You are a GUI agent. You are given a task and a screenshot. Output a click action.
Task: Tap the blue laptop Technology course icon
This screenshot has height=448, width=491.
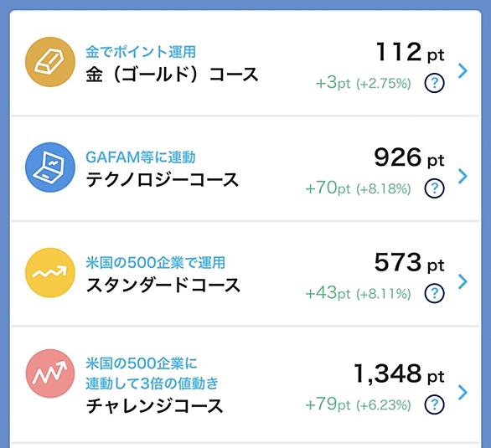point(50,167)
